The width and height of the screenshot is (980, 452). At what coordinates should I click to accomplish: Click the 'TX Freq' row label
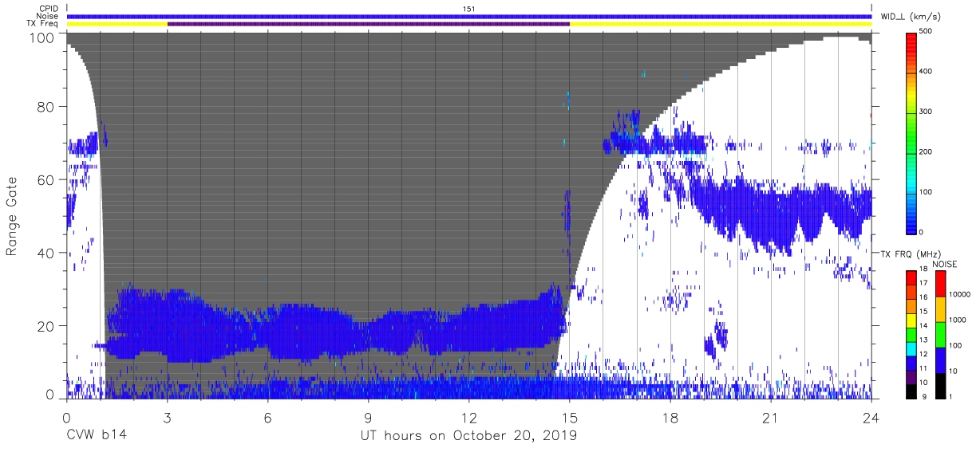pos(44,24)
